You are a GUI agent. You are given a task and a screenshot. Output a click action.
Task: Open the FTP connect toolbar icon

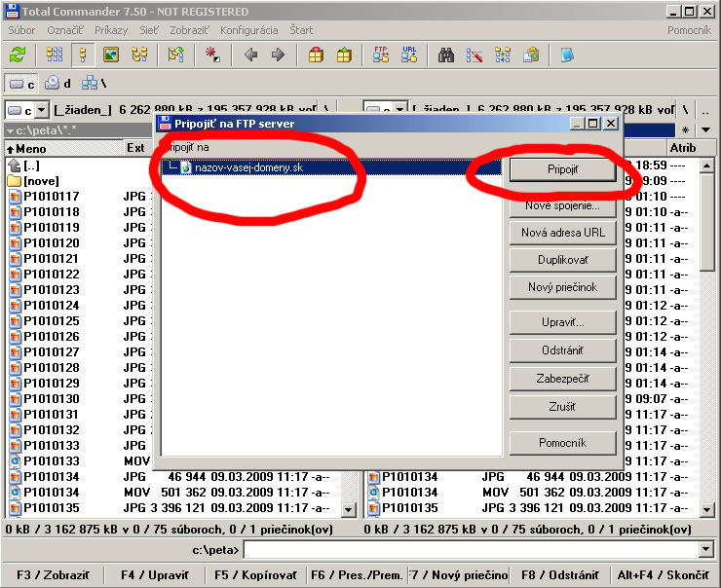381,55
